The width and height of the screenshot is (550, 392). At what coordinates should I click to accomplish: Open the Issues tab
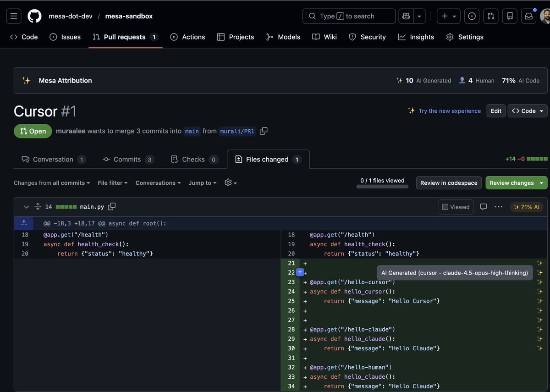tap(65, 37)
